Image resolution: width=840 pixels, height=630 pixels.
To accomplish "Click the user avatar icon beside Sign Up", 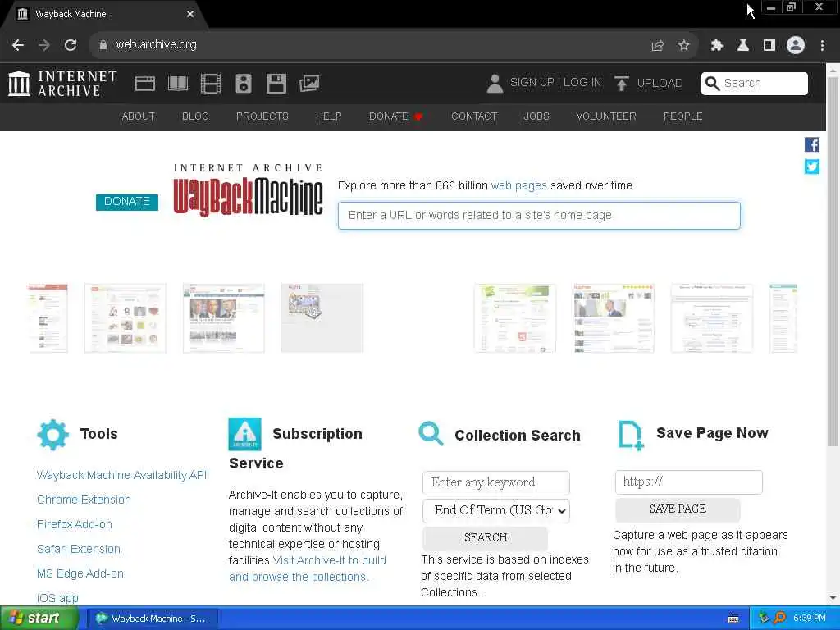I will [495, 84].
